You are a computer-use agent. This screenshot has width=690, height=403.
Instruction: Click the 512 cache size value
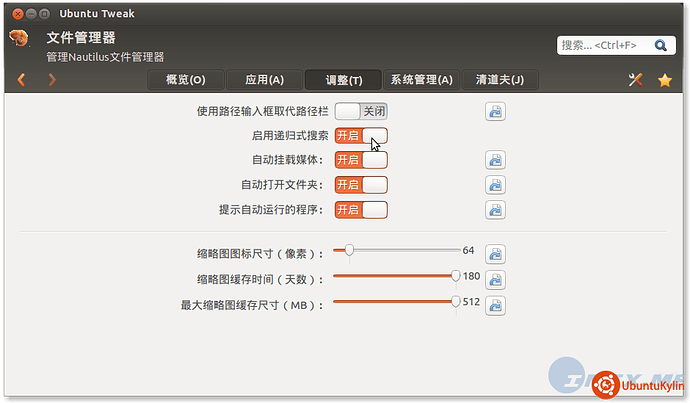coord(471,302)
